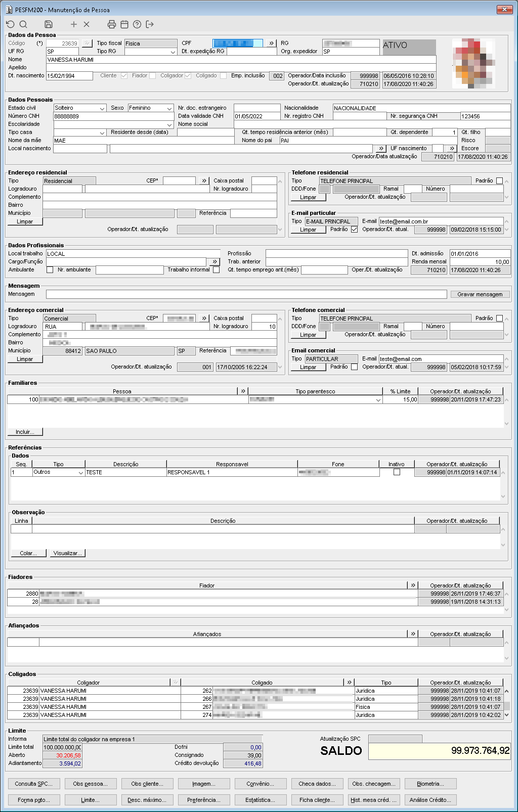Screen dimensions: 518x812
Task: Click the Hist. mesa créd. ... button
Action: coord(374,800)
